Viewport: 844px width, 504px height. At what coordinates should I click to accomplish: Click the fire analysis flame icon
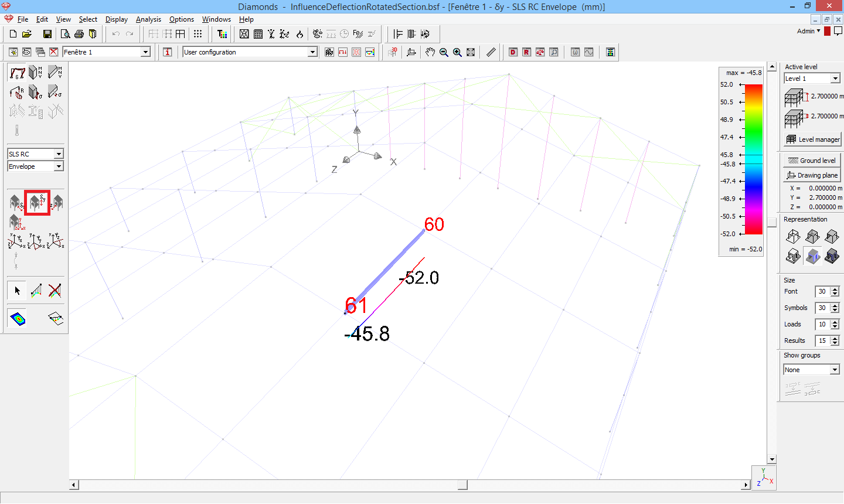point(300,34)
